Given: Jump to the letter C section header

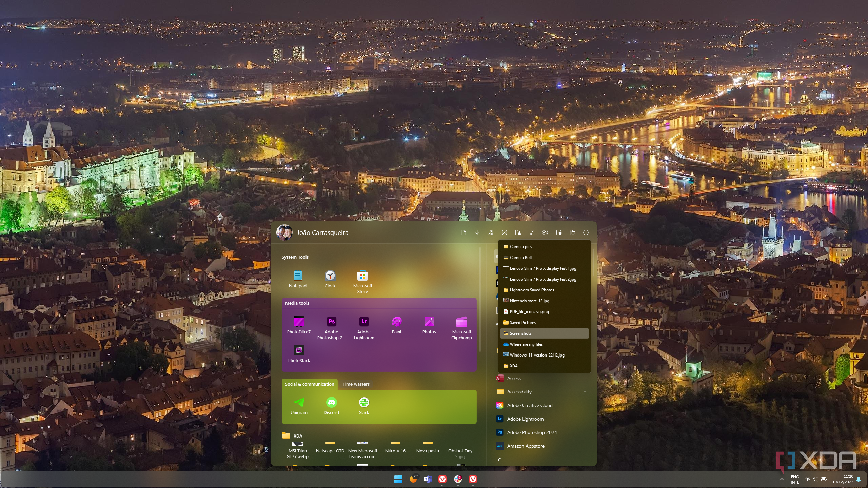Looking at the screenshot, I should (x=499, y=460).
